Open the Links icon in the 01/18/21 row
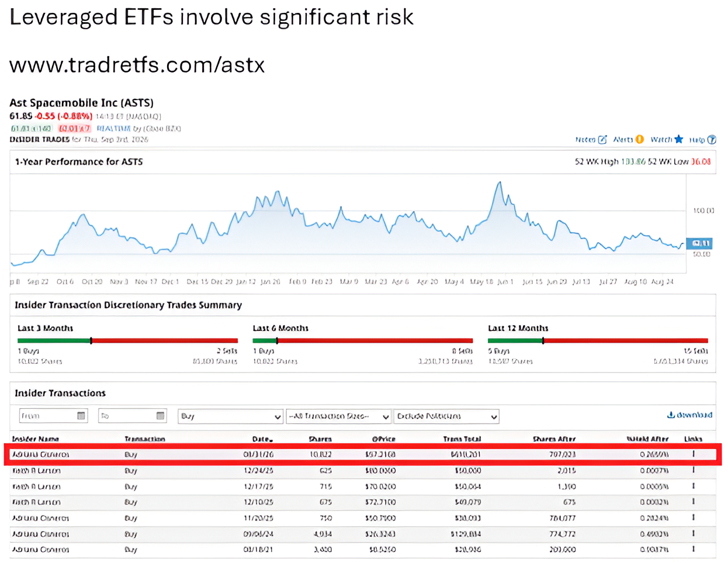Image resolution: width=728 pixels, height=566 pixels. 694,549
